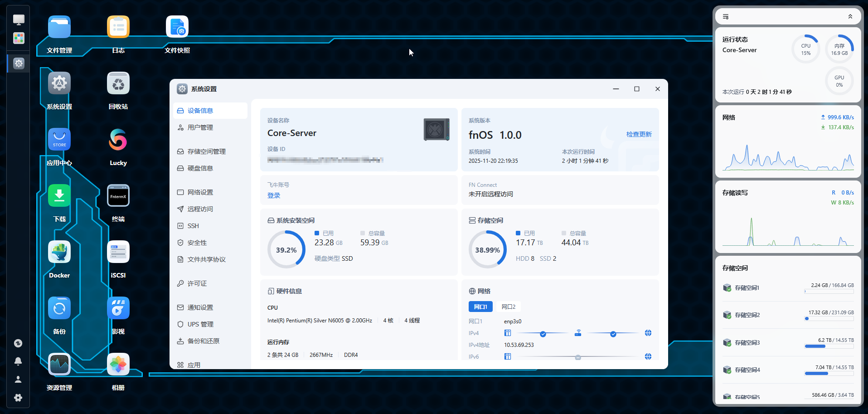Image resolution: width=868 pixels, height=414 pixels.
Task: Open notifications bell in the dock
Action: pyautogui.click(x=18, y=361)
